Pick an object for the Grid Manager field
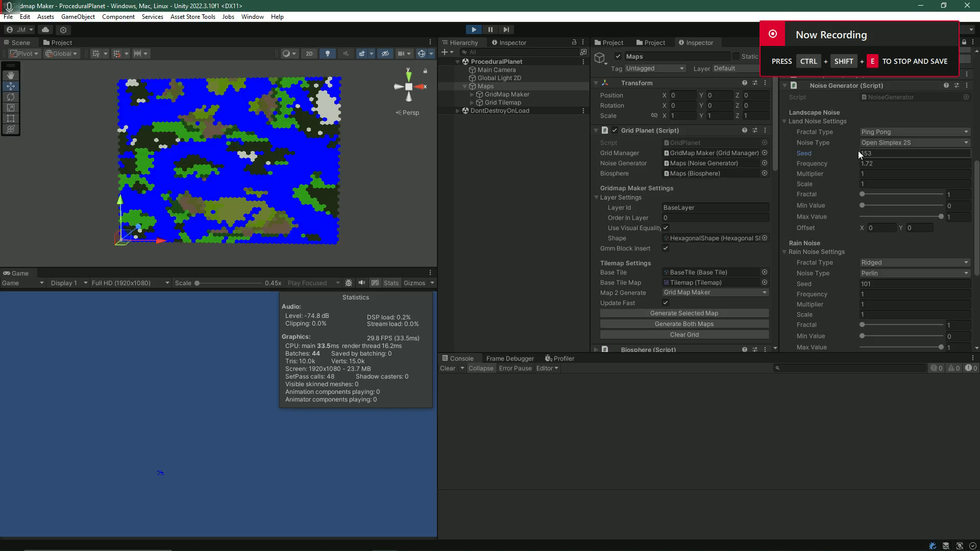This screenshot has width=980, height=551. [765, 153]
